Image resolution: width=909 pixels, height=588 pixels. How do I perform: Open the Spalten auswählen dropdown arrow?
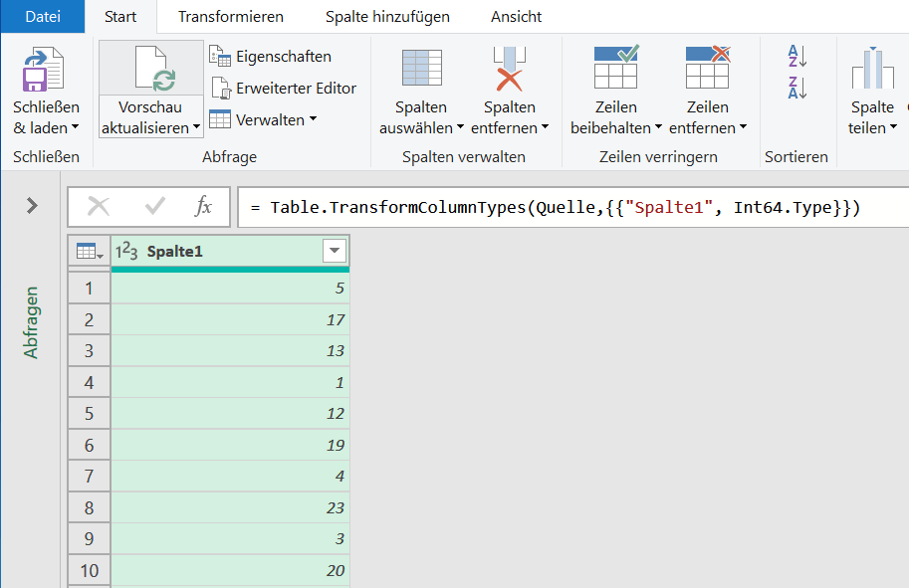coord(460,127)
